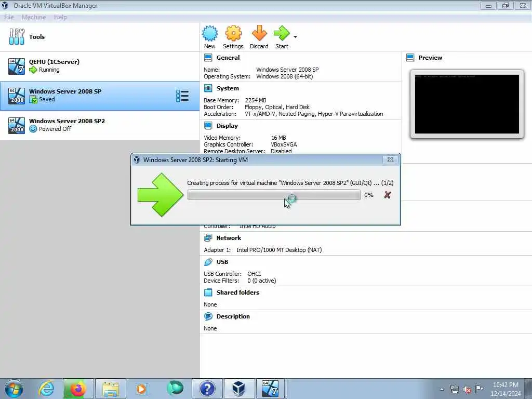The width and height of the screenshot is (532, 399).
Task: Switch to VirtualBox cube taskbar icon
Action: [x=239, y=389]
